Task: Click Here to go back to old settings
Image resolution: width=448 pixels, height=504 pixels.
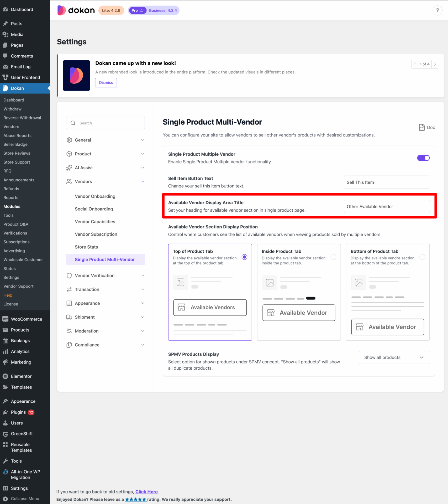Action: tap(146, 492)
